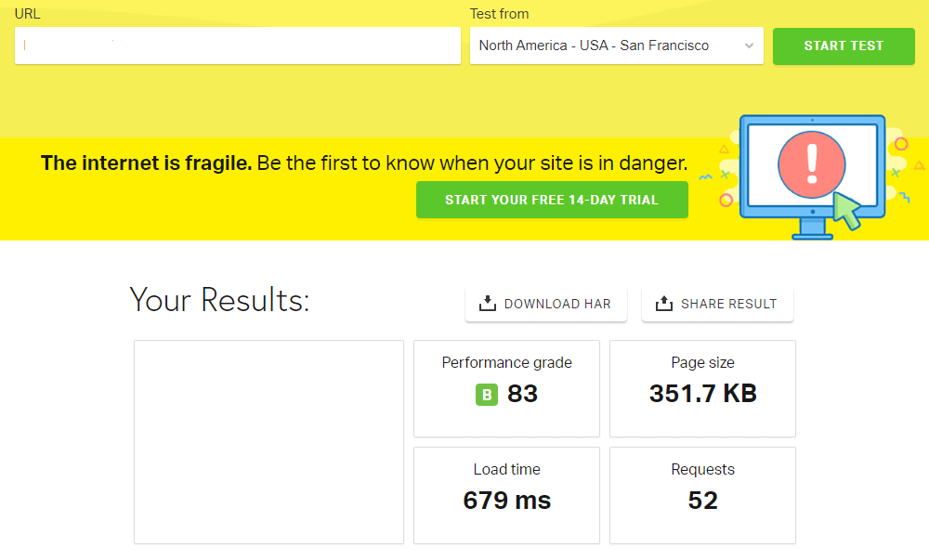This screenshot has height=560, width=929.
Task: Click the Test from label
Action: coord(499,14)
